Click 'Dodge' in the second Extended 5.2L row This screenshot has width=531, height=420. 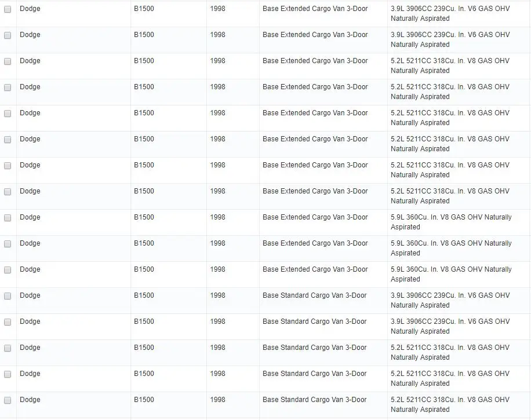click(x=30, y=87)
